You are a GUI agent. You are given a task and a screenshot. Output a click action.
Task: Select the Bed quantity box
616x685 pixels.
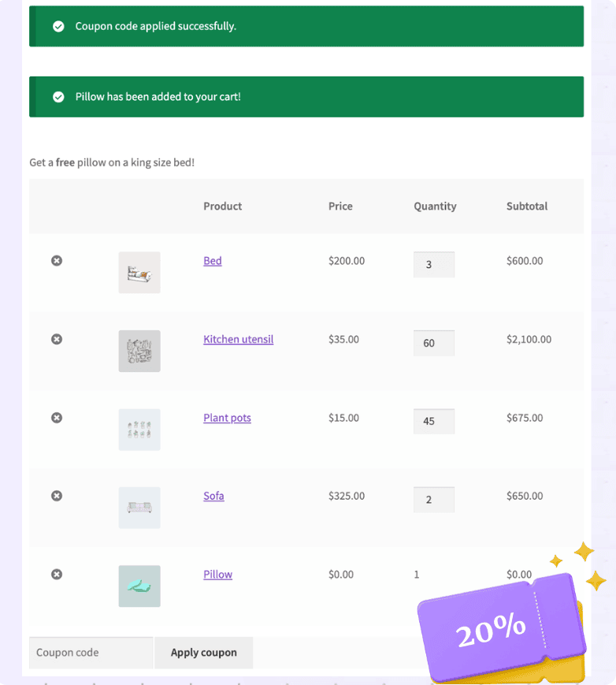434,265
